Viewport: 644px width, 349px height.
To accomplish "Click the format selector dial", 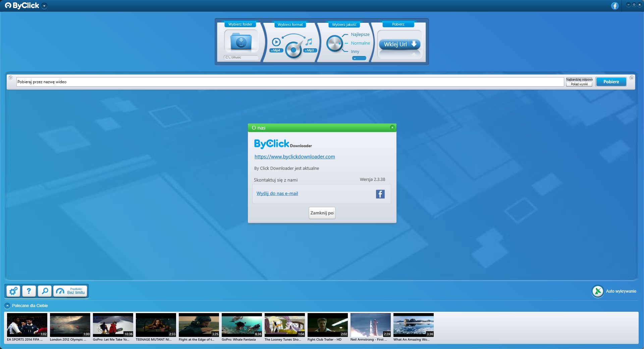I will click(x=293, y=50).
